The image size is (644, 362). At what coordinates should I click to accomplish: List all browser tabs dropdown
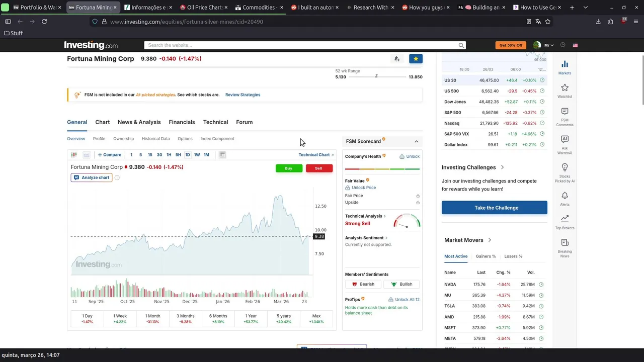[x=585, y=8]
